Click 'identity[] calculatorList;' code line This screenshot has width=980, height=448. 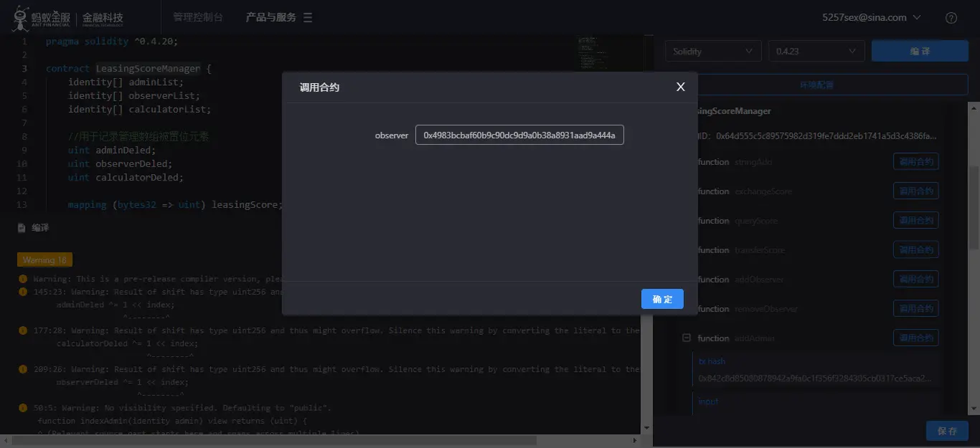pyautogui.click(x=140, y=110)
